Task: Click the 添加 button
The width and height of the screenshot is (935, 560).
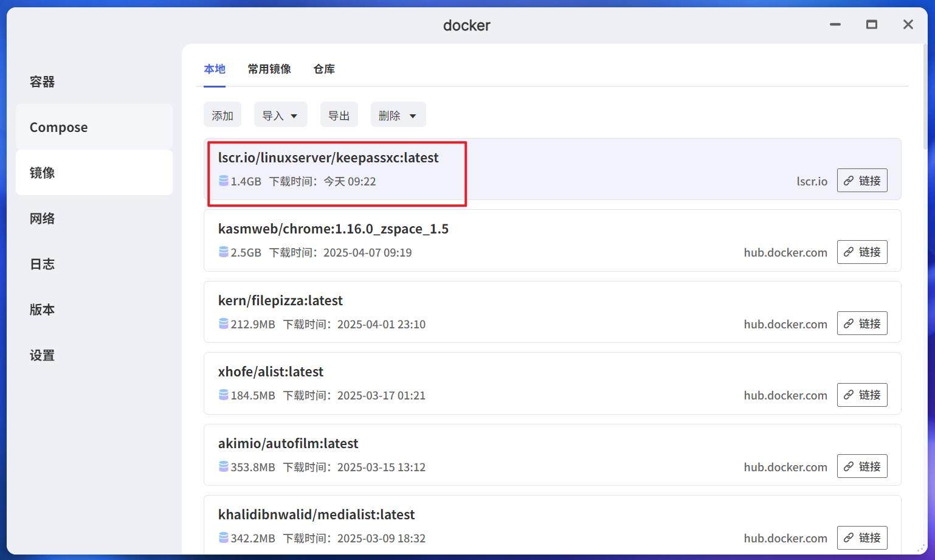Action: point(223,115)
